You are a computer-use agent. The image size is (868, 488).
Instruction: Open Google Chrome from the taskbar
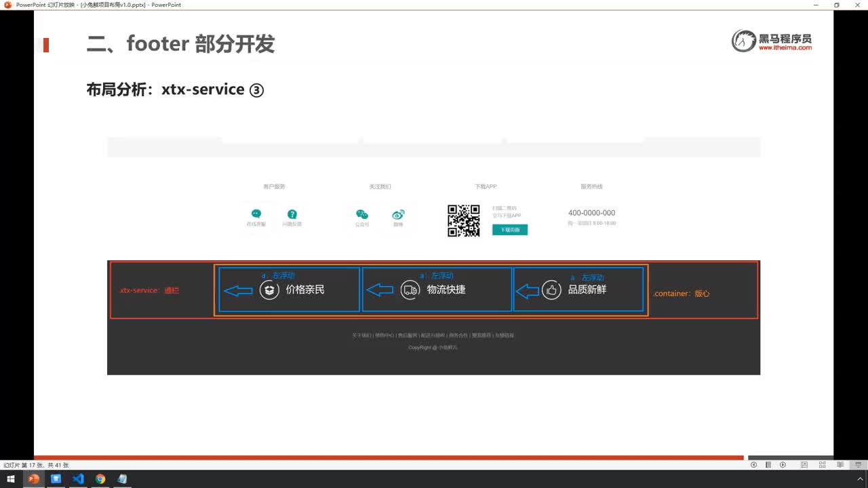[100, 479]
